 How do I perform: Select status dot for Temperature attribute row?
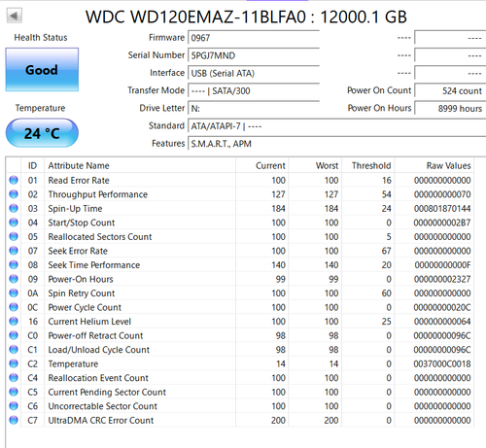(14, 363)
